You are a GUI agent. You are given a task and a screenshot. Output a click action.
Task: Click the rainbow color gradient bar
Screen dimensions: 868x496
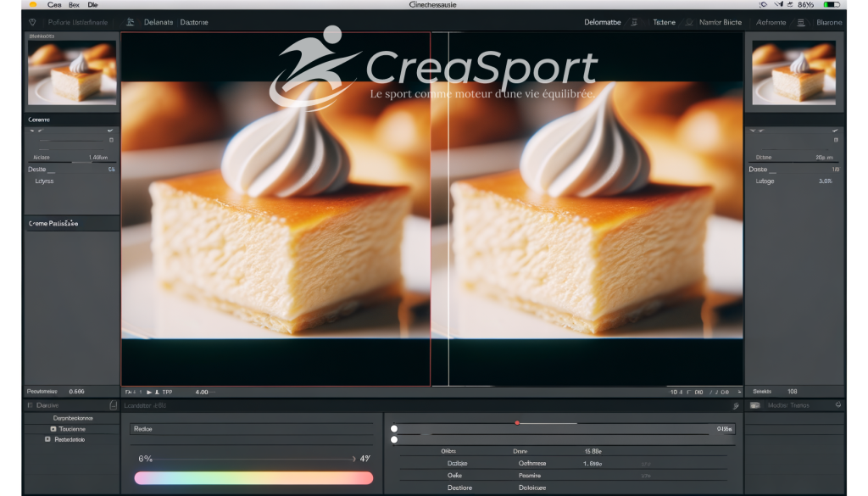(253, 478)
